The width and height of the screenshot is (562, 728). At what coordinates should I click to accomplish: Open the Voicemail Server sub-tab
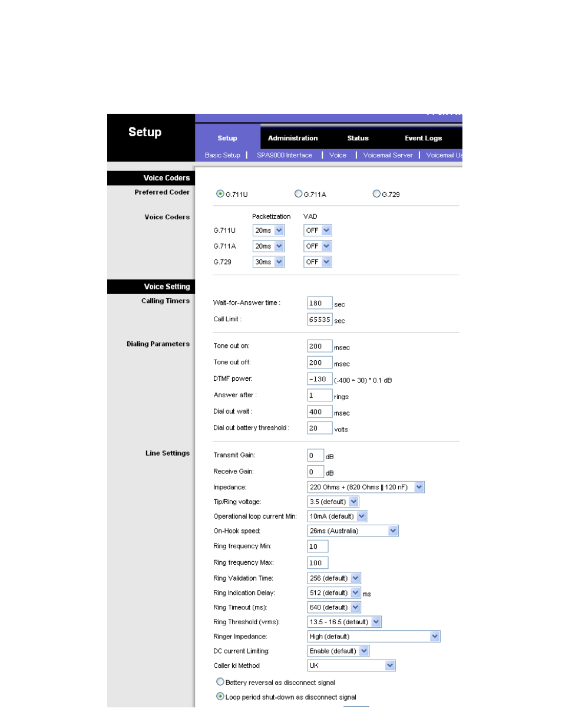(x=388, y=155)
